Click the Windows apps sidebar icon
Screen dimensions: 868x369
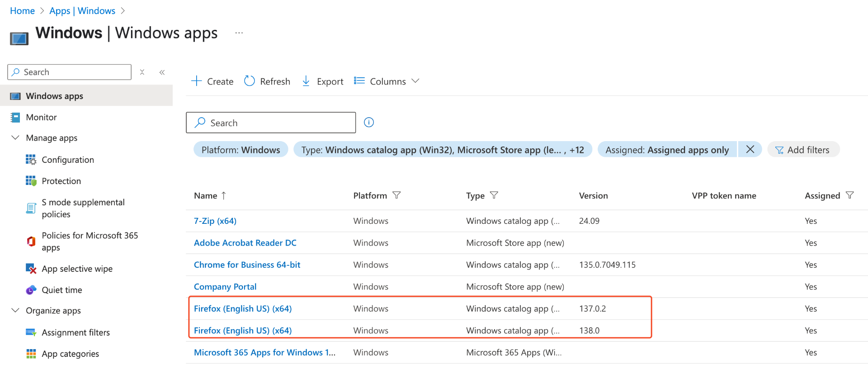point(15,96)
